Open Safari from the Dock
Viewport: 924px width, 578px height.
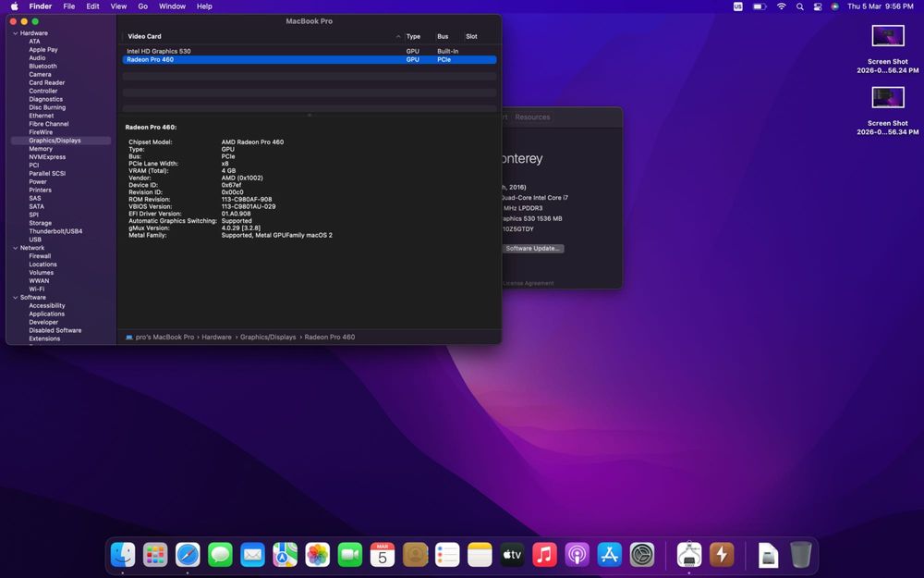[188, 555]
